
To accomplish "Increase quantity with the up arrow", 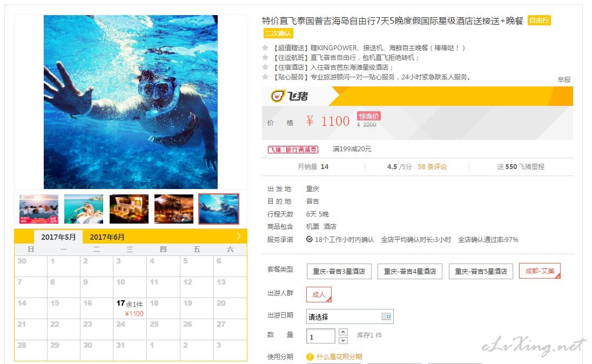I will [343, 332].
